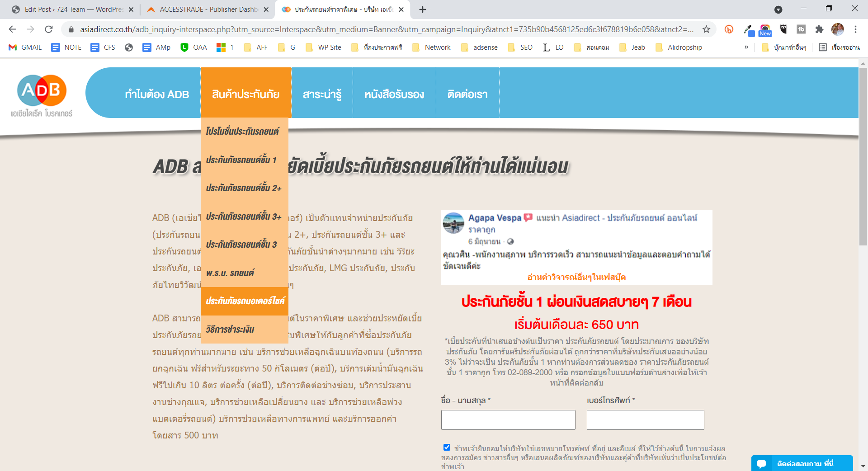Viewport: 868px width, 471px height.
Task: Open the Chrome three-dot menu
Action: [x=855, y=29]
